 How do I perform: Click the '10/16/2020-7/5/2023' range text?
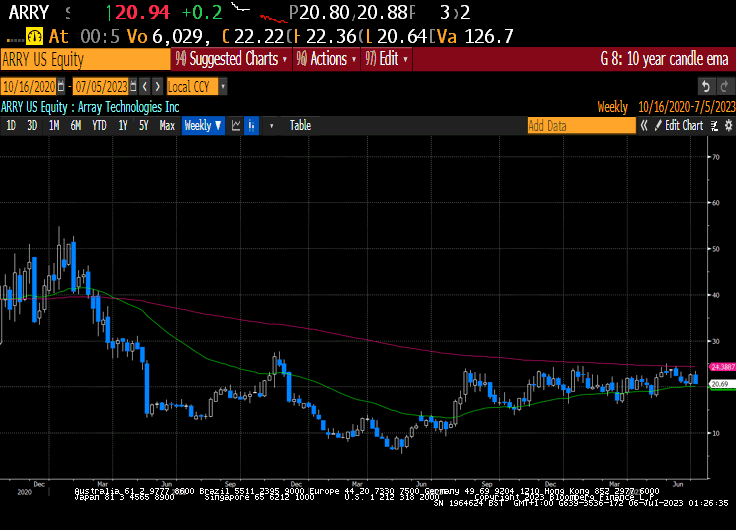[687, 107]
